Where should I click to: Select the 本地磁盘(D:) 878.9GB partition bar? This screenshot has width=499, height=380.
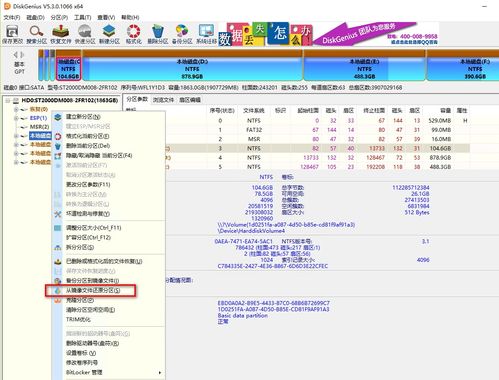192,69
